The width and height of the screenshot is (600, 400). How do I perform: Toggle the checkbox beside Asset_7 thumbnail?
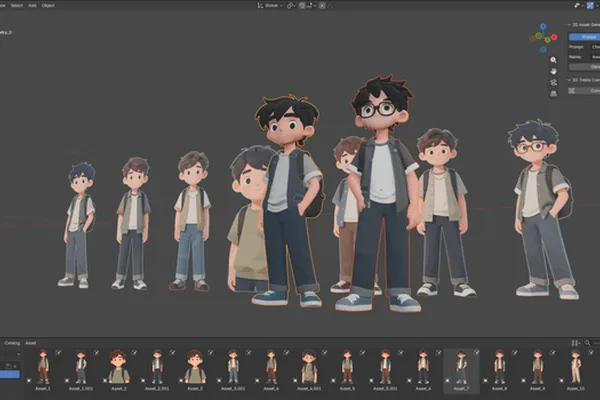448,380
